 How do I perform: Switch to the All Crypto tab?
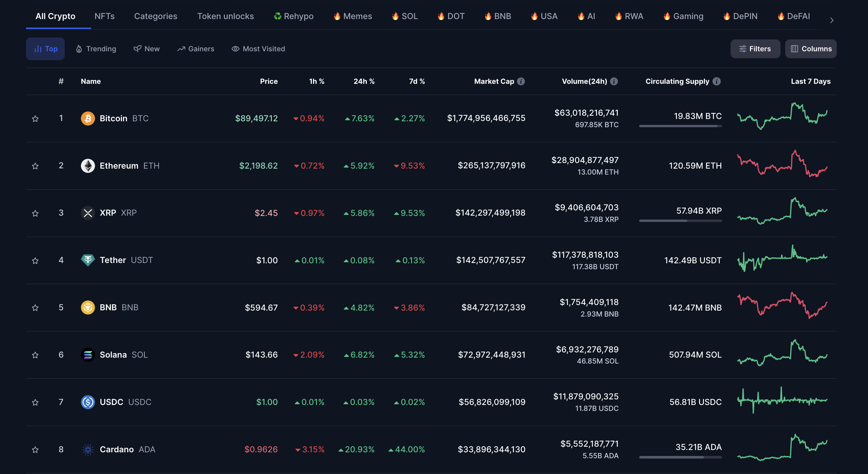click(55, 16)
